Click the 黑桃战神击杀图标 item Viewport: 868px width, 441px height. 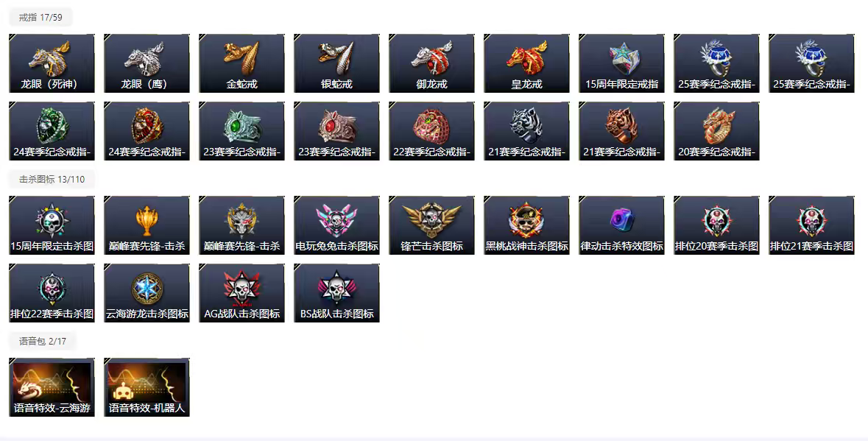[x=526, y=225]
